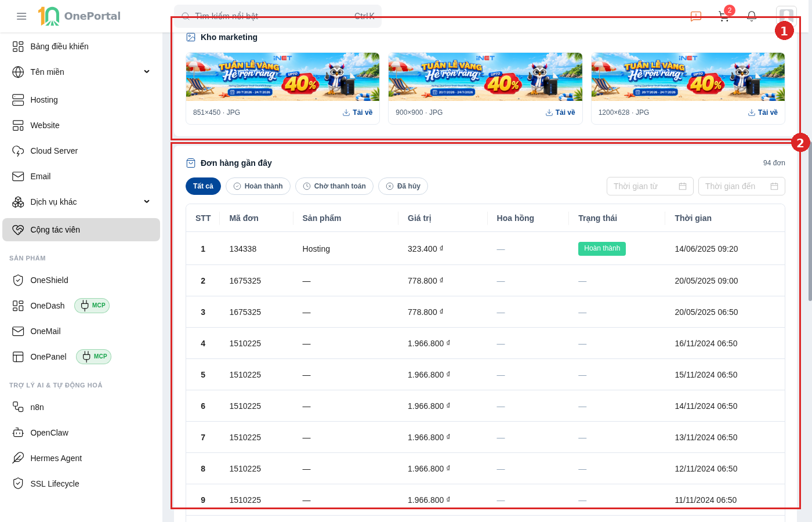
Task: Open the Cloud Server section
Action: tap(81, 151)
